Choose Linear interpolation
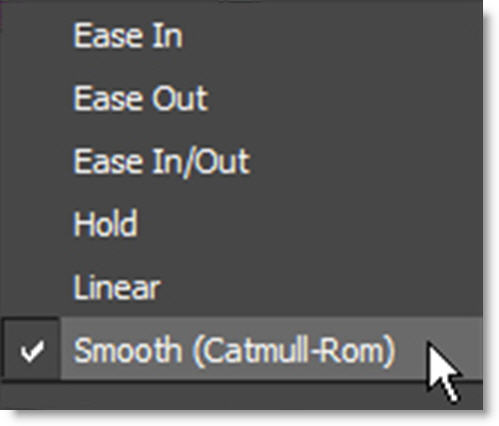This screenshot has height=426, width=499. [x=241, y=287]
